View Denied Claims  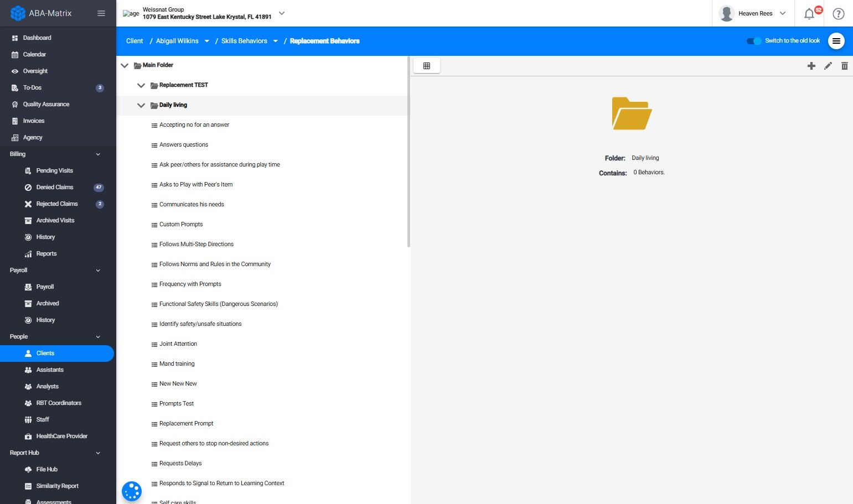(55, 187)
